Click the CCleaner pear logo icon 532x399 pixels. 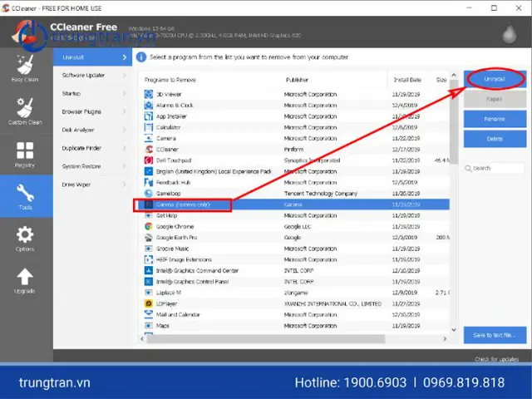point(510,33)
